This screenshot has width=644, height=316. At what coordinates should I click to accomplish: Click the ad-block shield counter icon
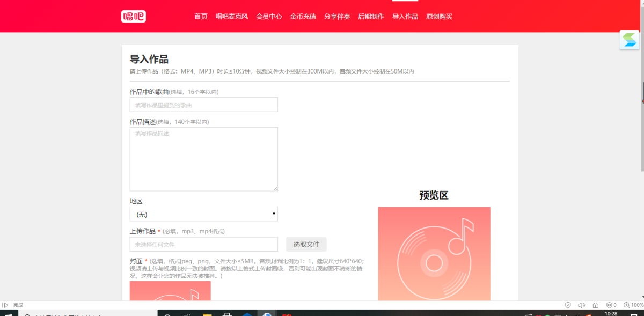[x=611, y=305]
